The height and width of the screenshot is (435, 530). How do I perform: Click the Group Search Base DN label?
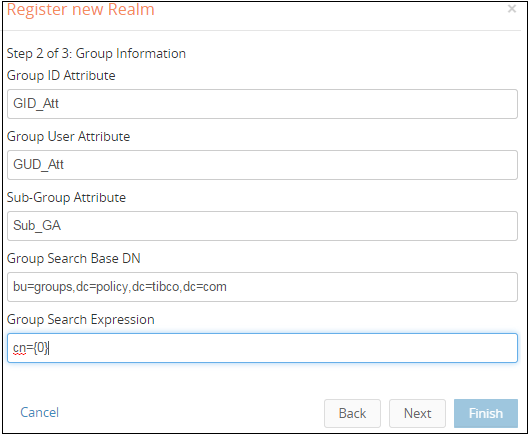pyautogui.click(x=74, y=259)
